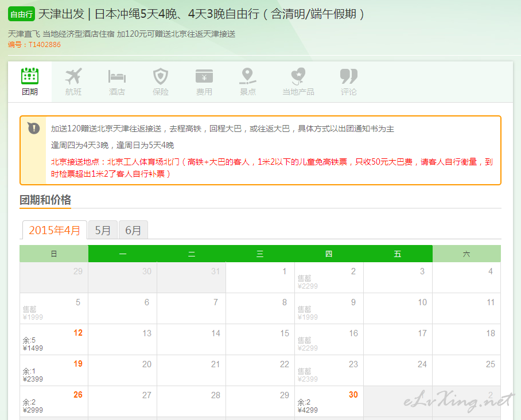Click the 逢周四为4天3晚 notice line
This screenshot has height=420, width=521.
pos(112,145)
